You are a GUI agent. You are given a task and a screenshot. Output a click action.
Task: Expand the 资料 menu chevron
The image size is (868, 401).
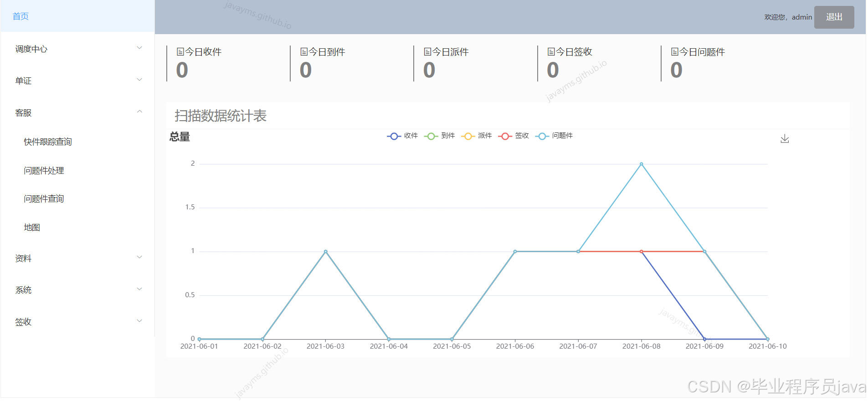tap(140, 257)
